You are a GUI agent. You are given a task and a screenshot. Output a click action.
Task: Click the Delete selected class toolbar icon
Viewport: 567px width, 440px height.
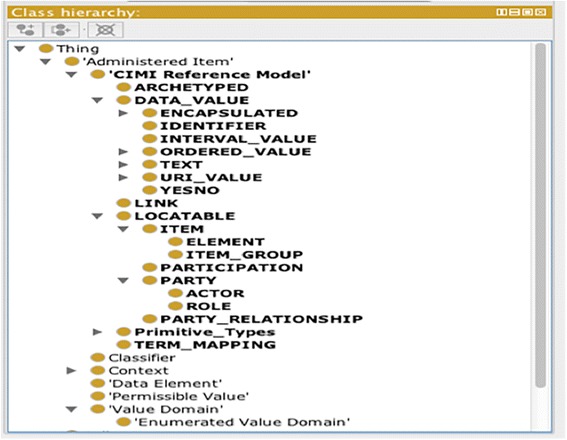pyautogui.click(x=105, y=30)
